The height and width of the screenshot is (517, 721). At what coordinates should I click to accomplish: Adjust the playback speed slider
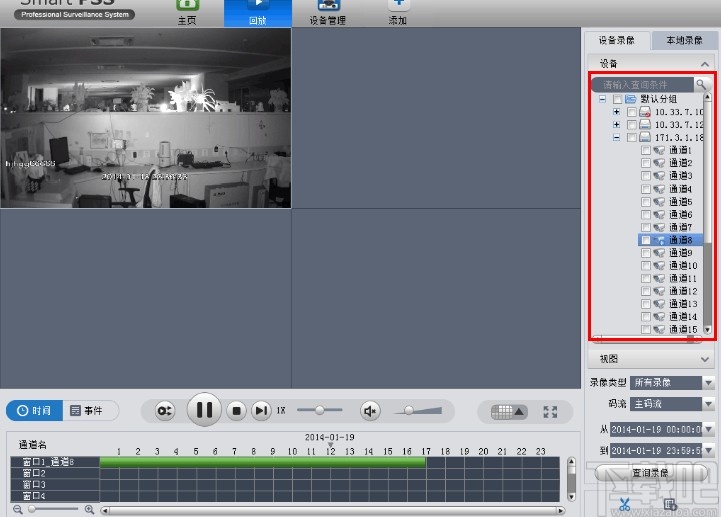320,410
